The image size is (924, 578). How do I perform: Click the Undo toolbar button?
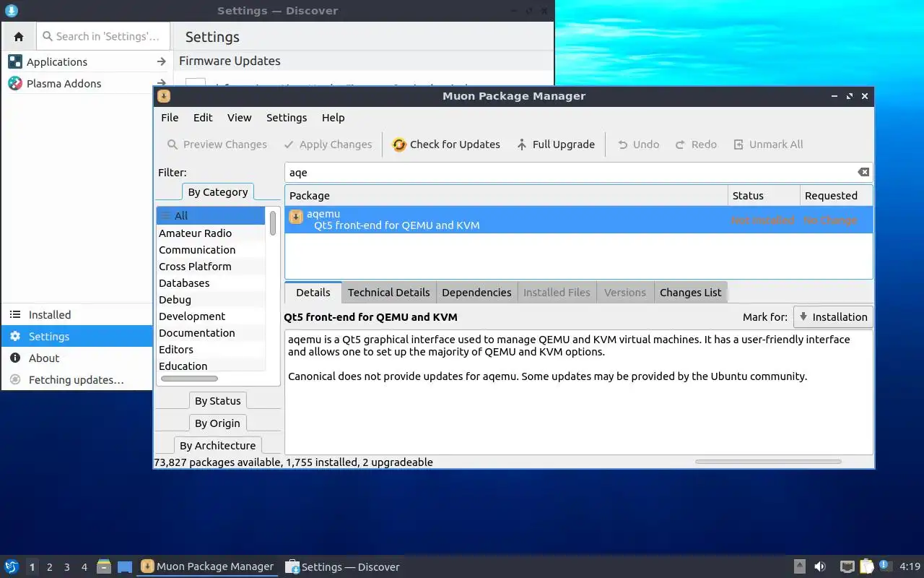point(638,144)
